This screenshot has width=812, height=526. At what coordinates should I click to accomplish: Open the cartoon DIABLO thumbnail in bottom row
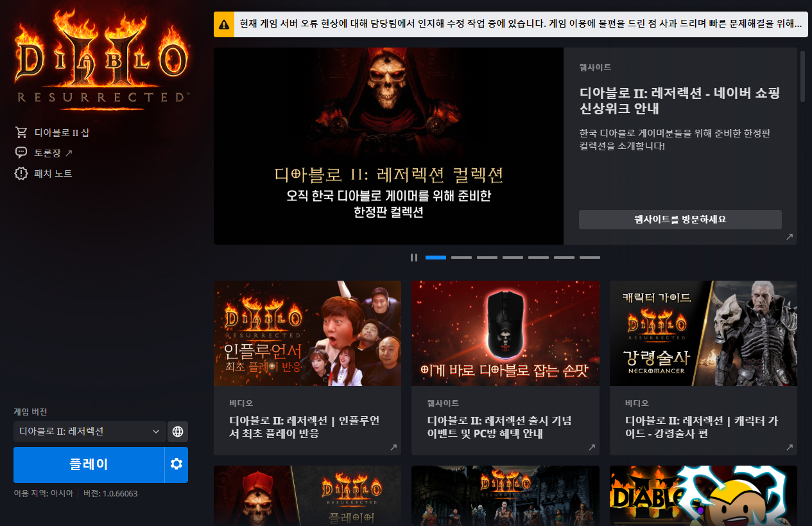tap(704, 496)
